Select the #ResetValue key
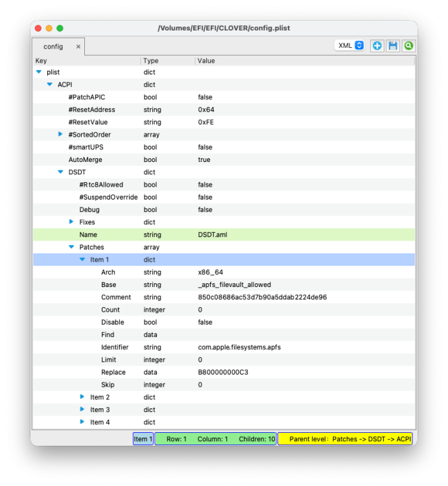This screenshot has height=486, width=448. (x=88, y=122)
